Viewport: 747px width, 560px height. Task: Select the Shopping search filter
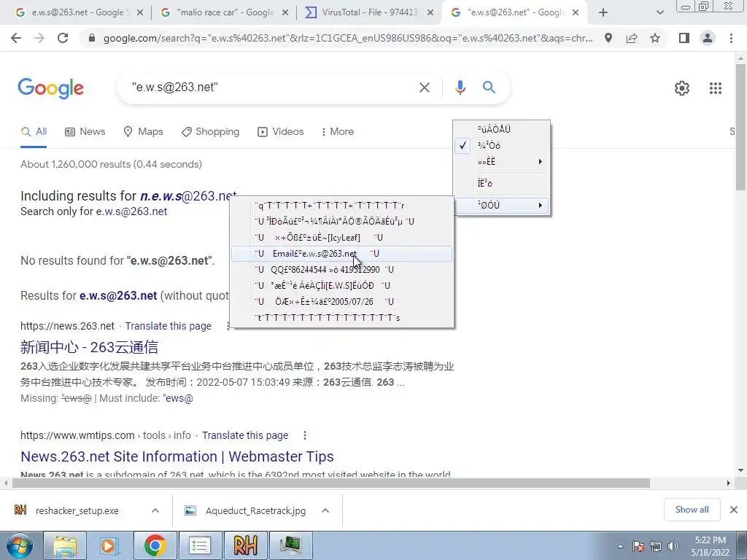tap(210, 131)
